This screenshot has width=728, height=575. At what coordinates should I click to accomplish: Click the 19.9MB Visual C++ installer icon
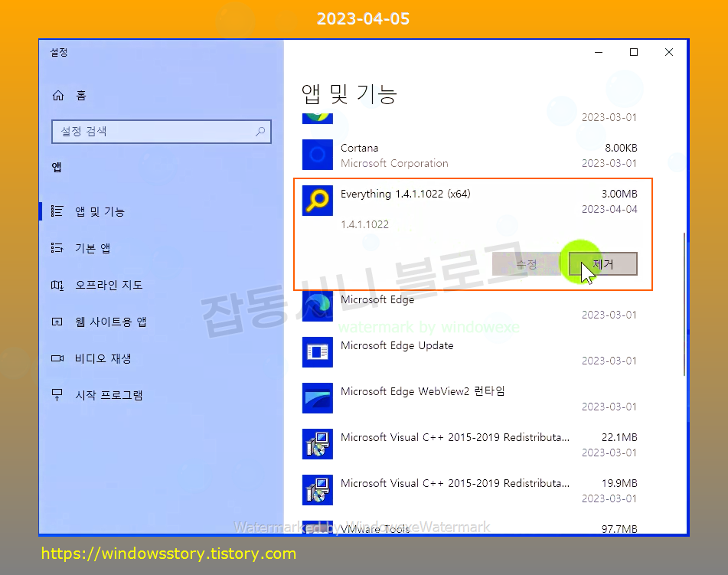click(318, 490)
